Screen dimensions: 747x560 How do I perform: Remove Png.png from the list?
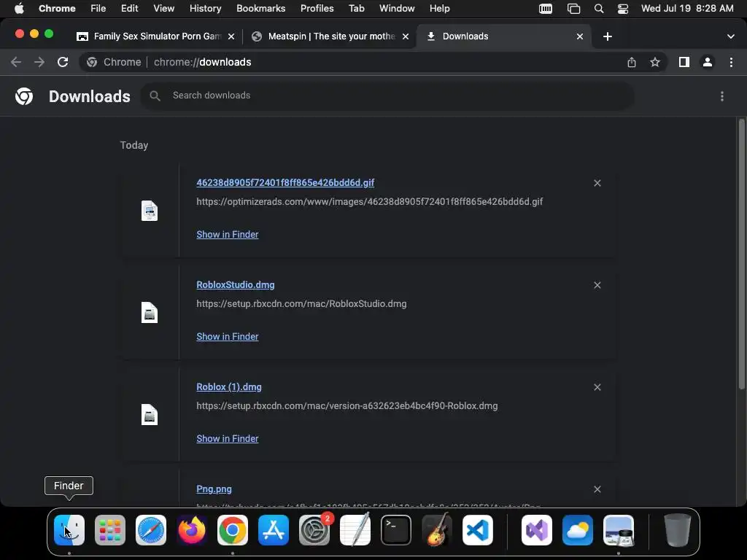(597, 489)
